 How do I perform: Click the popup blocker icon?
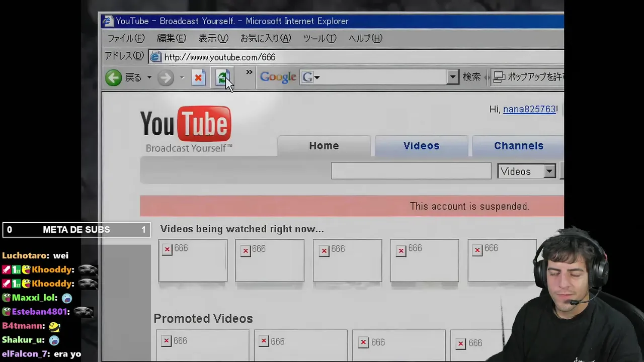tap(499, 77)
